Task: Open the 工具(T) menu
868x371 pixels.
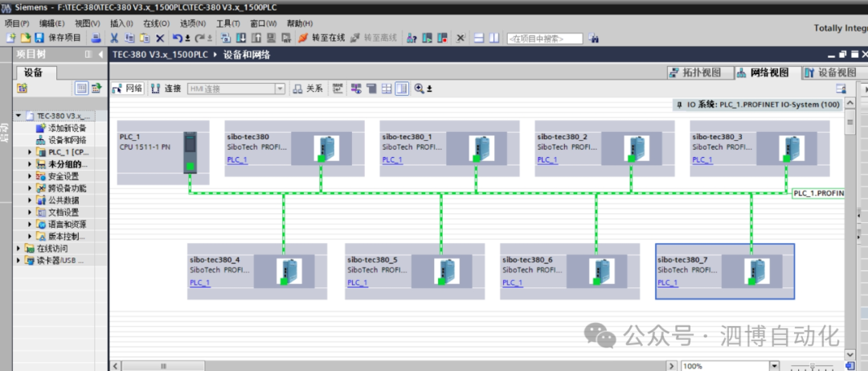Action: pos(228,23)
